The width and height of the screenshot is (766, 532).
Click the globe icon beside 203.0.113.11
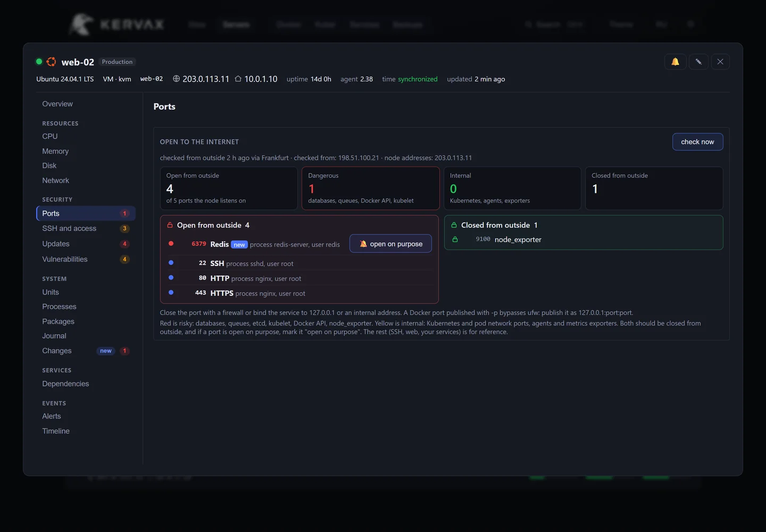pyautogui.click(x=177, y=79)
